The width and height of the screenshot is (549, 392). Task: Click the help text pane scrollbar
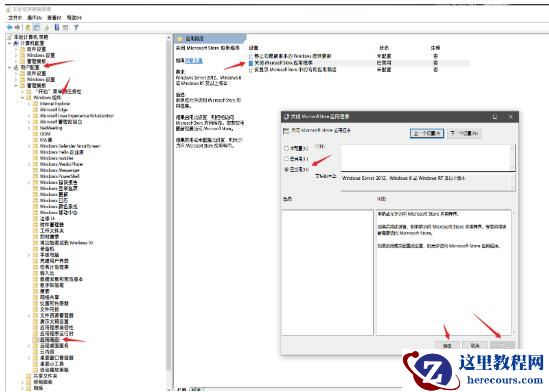click(514, 272)
